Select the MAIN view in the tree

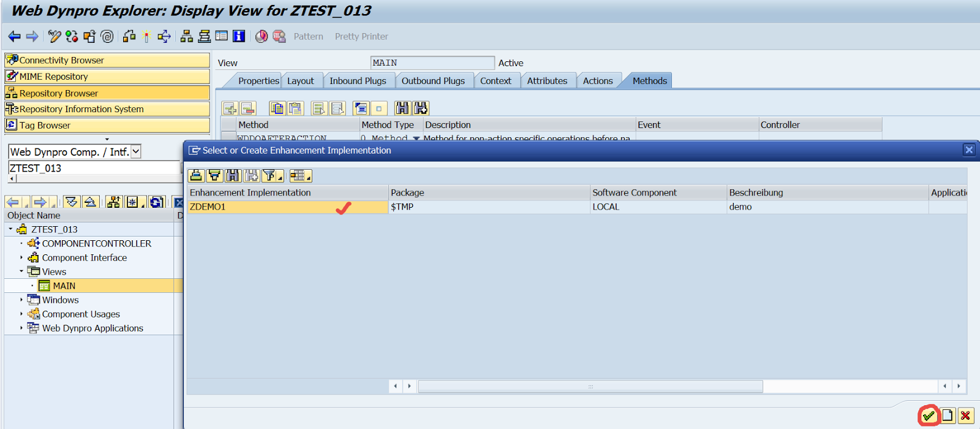(64, 286)
